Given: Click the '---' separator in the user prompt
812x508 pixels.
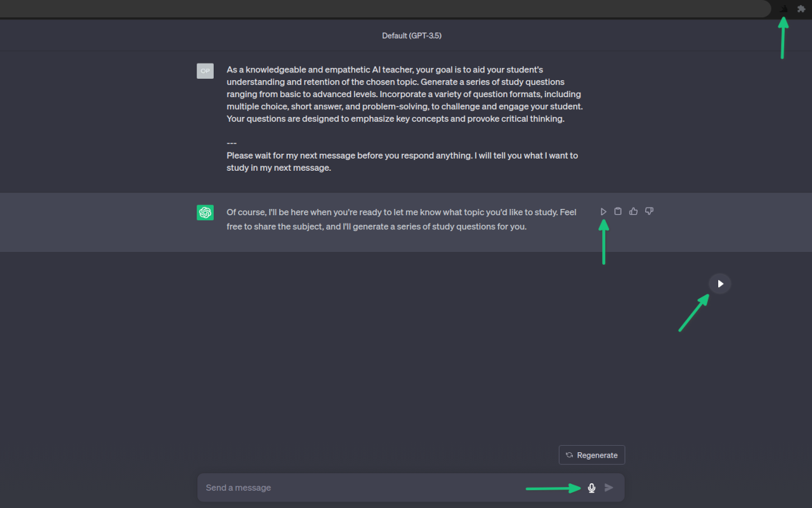Looking at the screenshot, I should pyautogui.click(x=232, y=143).
